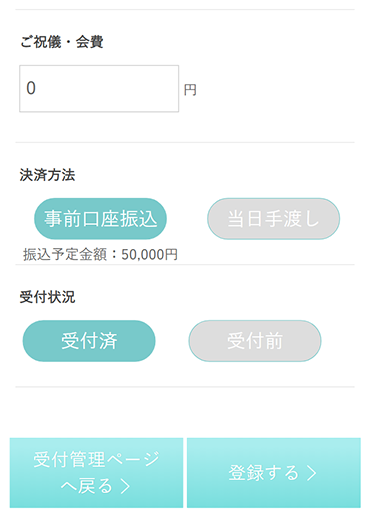The width and height of the screenshot is (370, 513).
Task: Click the 振込予定金額 label text
Action: pos(65,255)
